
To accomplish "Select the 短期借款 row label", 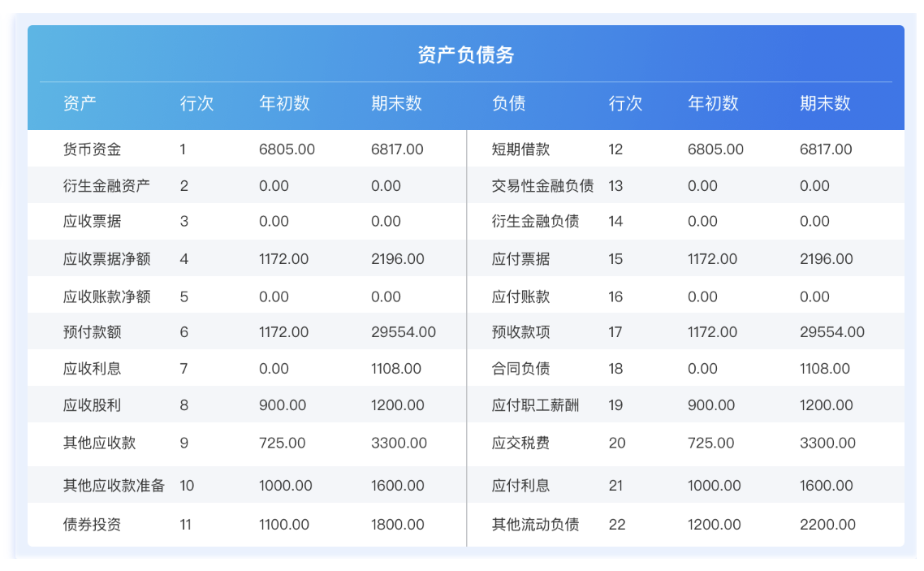I will pyautogui.click(x=521, y=149).
